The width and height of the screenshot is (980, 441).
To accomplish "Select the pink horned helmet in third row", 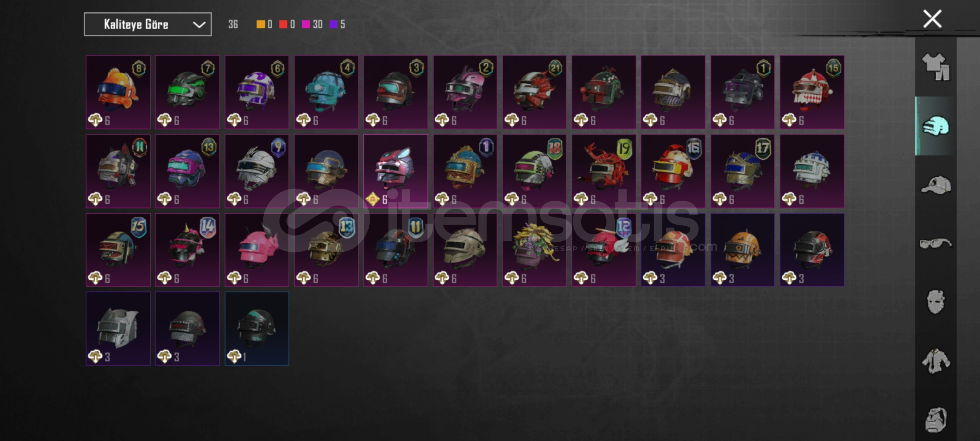I will (x=257, y=249).
